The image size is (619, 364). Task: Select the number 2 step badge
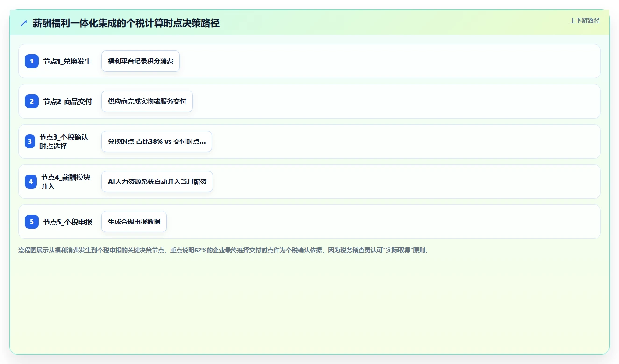point(32,101)
